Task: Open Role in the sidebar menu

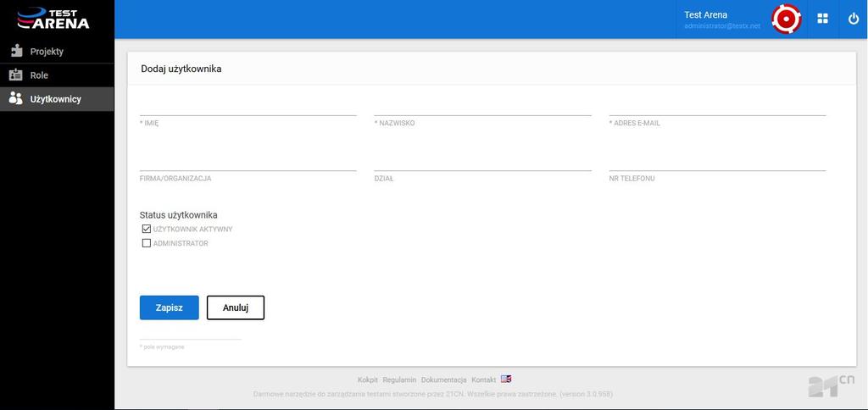Action: tap(57, 75)
